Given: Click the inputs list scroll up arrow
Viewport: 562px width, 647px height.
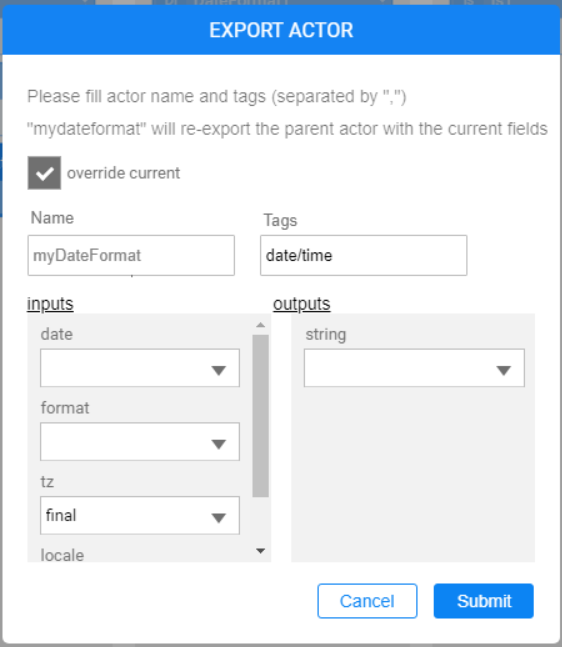Looking at the screenshot, I should pos(260,325).
